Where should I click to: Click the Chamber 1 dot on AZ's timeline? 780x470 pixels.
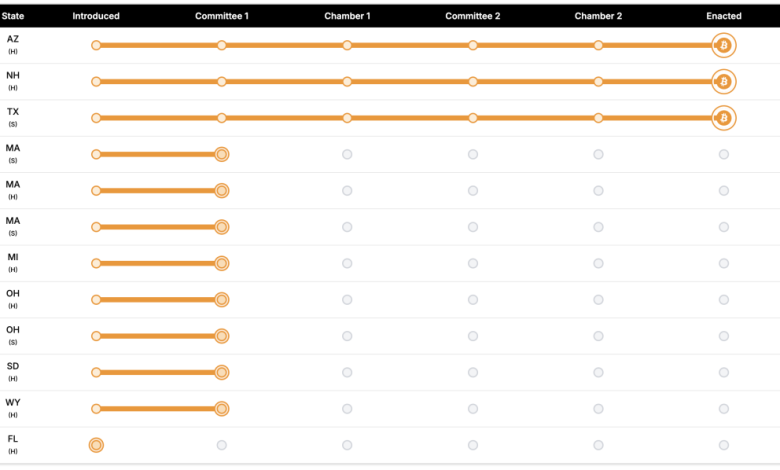(347, 45)
